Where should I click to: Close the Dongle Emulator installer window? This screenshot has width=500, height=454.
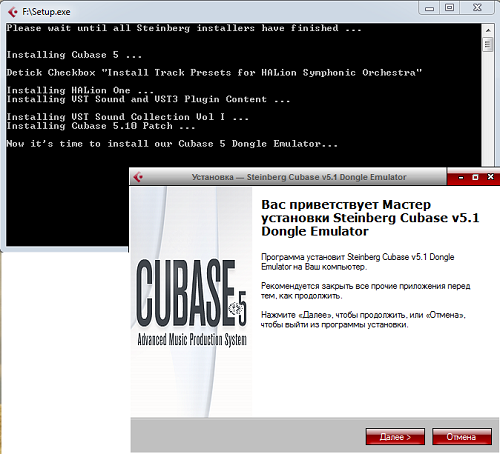491,177
